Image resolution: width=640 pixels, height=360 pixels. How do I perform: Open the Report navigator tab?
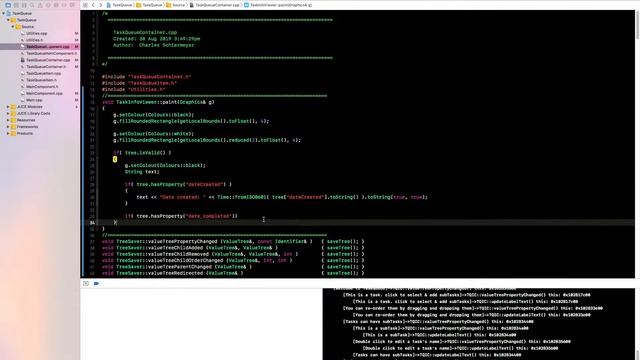point(72,5)
